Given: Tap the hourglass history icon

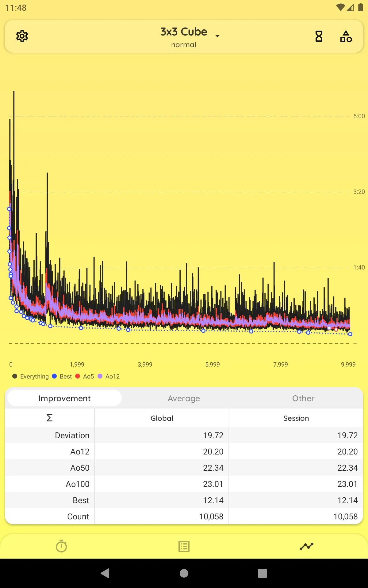Looking at the screenshot, I should [319, 36].
